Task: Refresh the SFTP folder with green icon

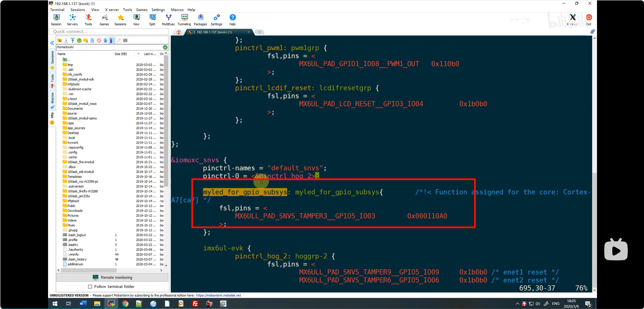Action: 79,40
